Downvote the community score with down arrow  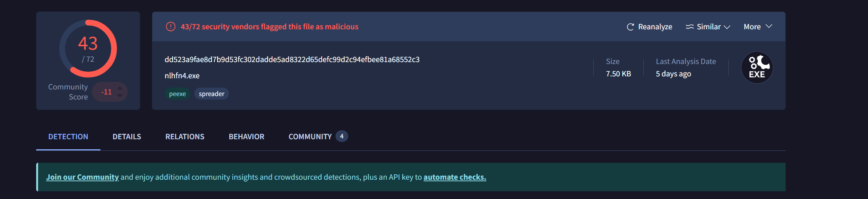(120, 96)
